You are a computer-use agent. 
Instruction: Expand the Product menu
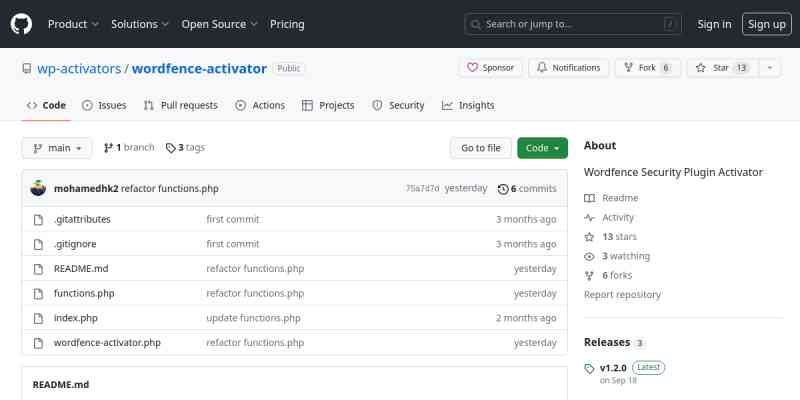[x=73, y=24]
